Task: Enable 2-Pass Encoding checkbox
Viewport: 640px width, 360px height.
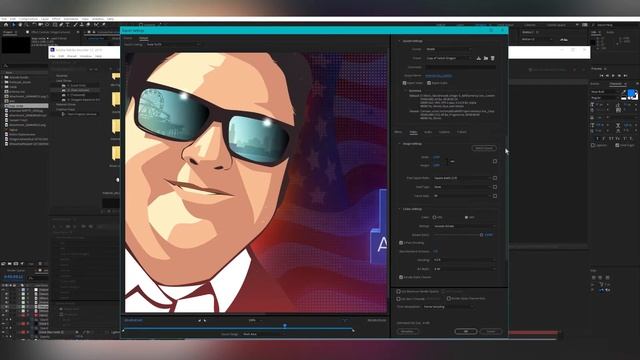Action: coord(401,242)
